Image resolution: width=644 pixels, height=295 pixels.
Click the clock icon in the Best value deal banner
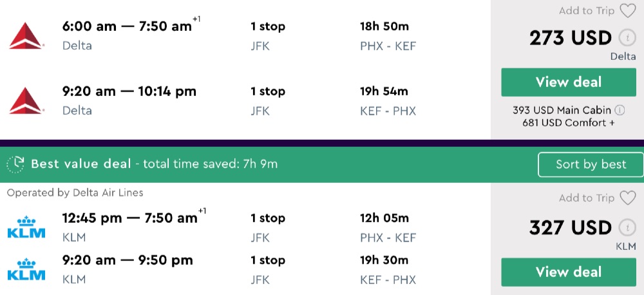[x=15, y=164]
